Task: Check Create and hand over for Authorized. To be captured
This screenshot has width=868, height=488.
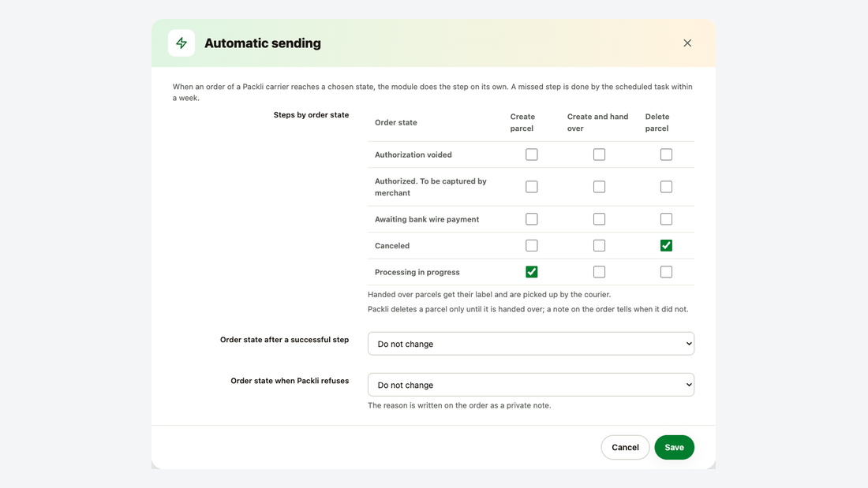Action: click(599, 187)
